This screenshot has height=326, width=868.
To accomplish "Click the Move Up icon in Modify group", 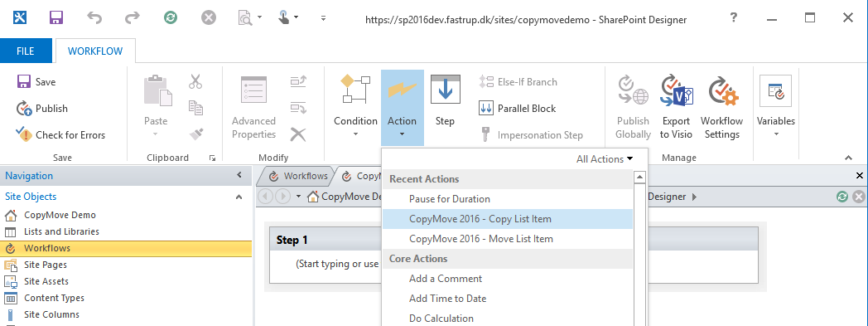I will pos(298,81).
